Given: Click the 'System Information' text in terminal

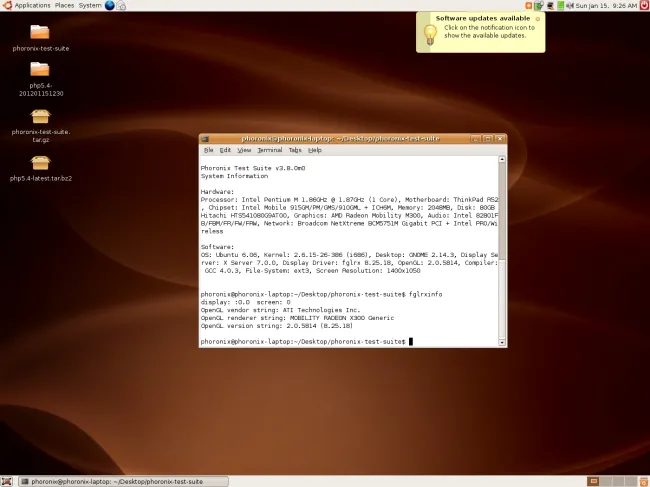Looking at the screenshot, I should (234, 176).
